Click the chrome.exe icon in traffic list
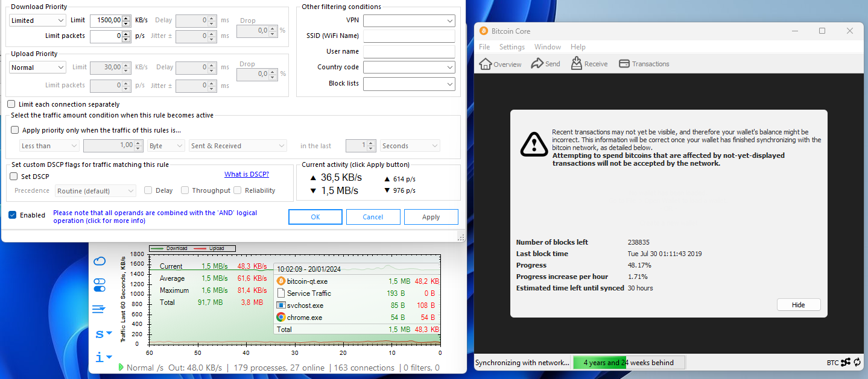This screenshot has height=379, width=868. click(x=280, y=318)
